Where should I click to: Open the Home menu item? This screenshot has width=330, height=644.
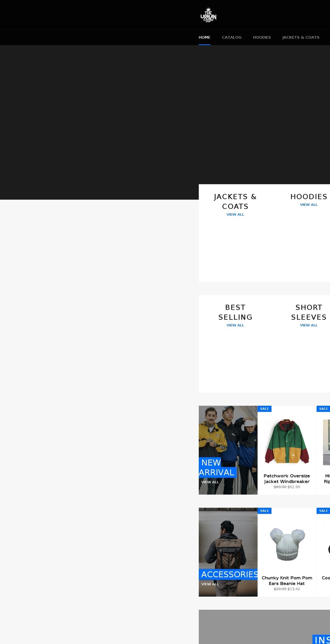pyautogui.click(x=205, y=37)
